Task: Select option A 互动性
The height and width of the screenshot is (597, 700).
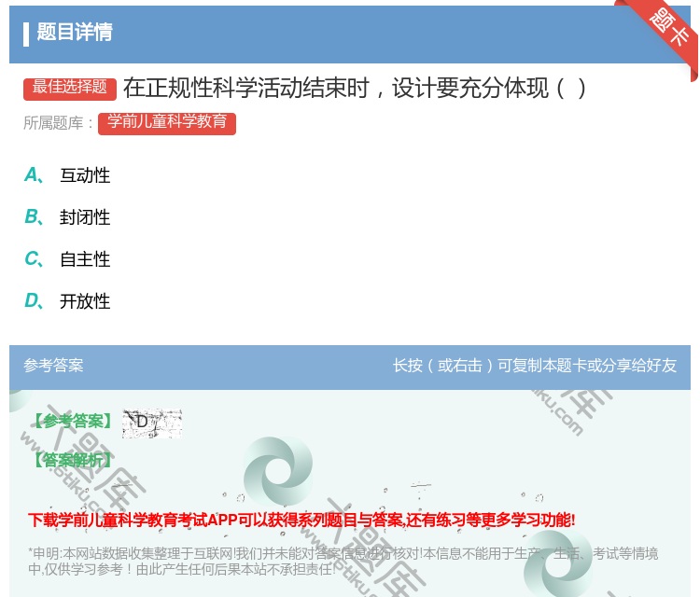Action: coord(67,175)
